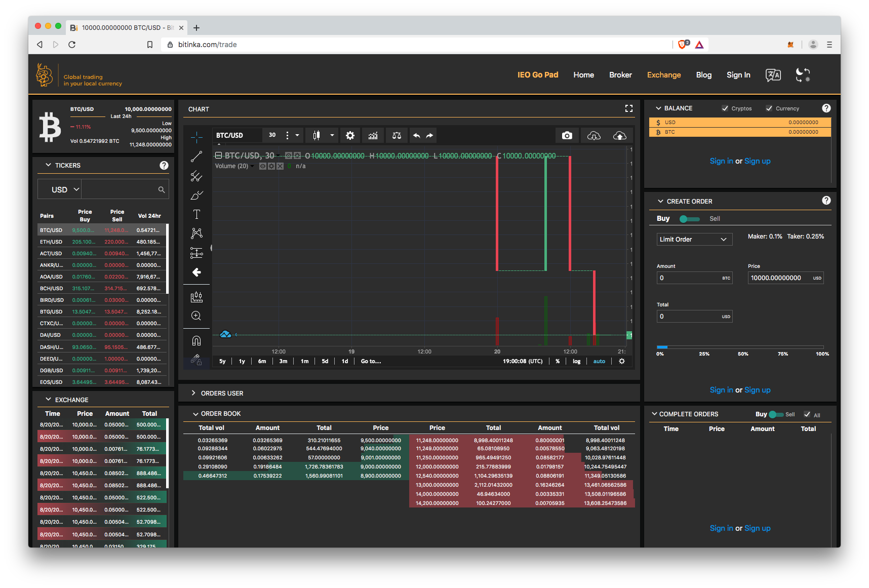Open the indicators menu
Image resolution: width=869 pixels, height=588 pixels.
(373, 135)
